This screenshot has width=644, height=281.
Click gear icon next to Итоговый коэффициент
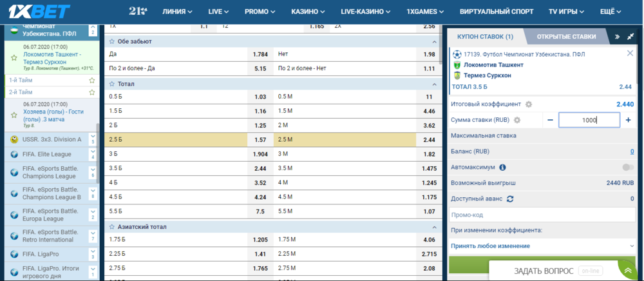[x=529, y=104]
